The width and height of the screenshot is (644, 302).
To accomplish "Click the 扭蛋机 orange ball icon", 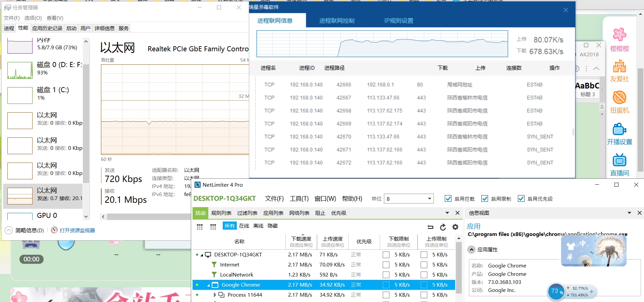I will point(619,98).
